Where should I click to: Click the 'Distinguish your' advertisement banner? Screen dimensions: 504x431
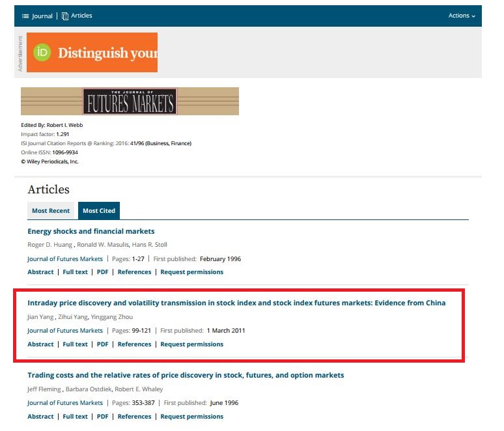click(107, 53)
